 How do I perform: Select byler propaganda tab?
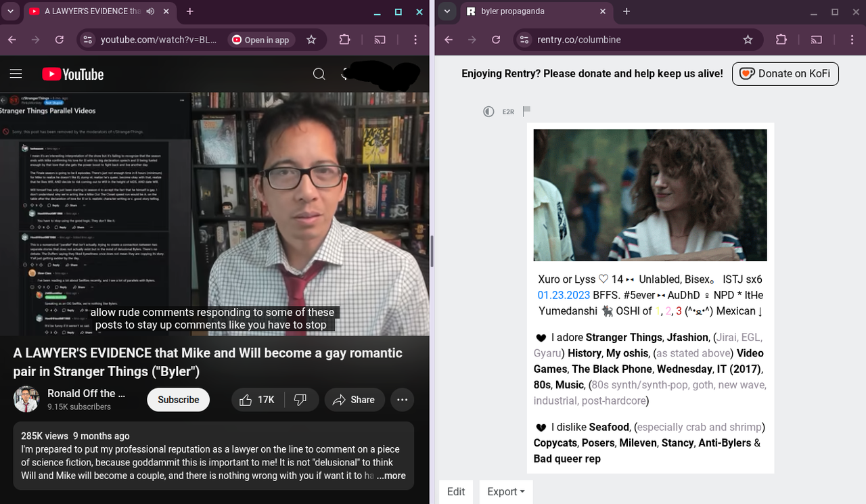click(x=512, y=12)
